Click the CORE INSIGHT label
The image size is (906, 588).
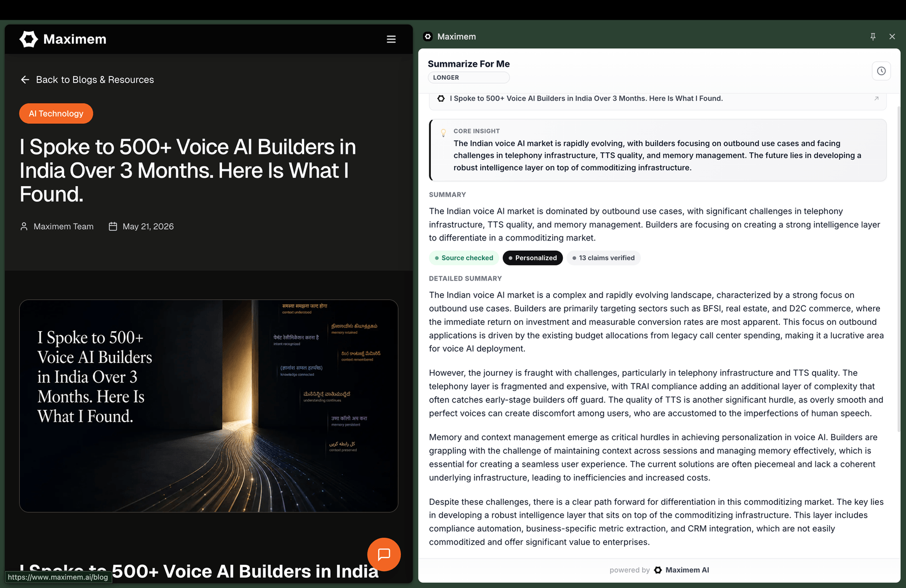pos(476,131)
